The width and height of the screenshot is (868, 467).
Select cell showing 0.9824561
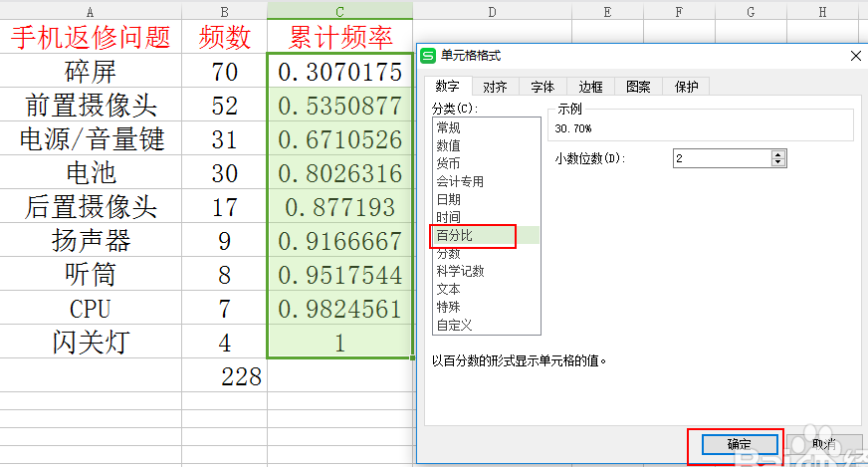point(339,309)
